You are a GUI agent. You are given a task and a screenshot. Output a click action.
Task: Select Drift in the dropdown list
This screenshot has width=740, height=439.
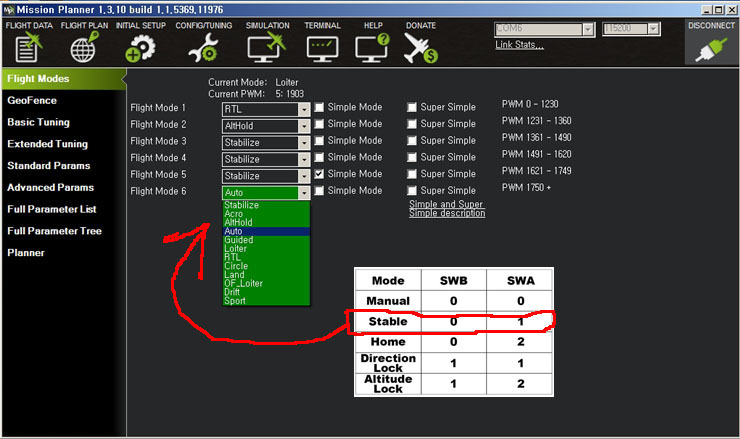click(266, 292)
